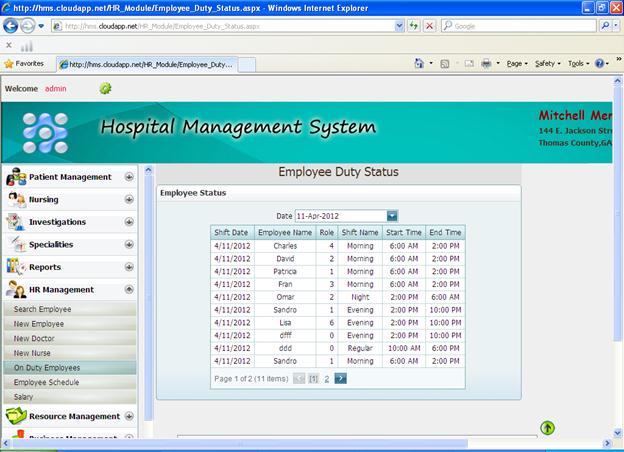Click the Investigations microscope icon
624x452 pixels.
point(16,222)
